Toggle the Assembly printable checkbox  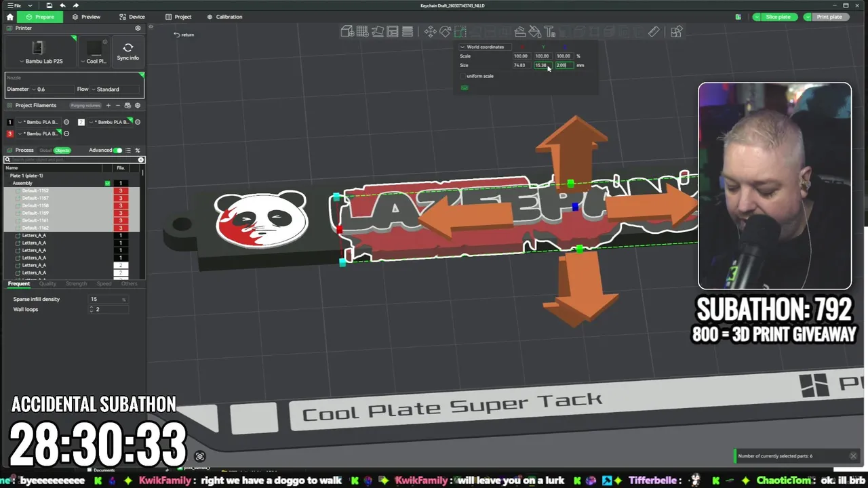pyautogui.click(x=107, y=183)
